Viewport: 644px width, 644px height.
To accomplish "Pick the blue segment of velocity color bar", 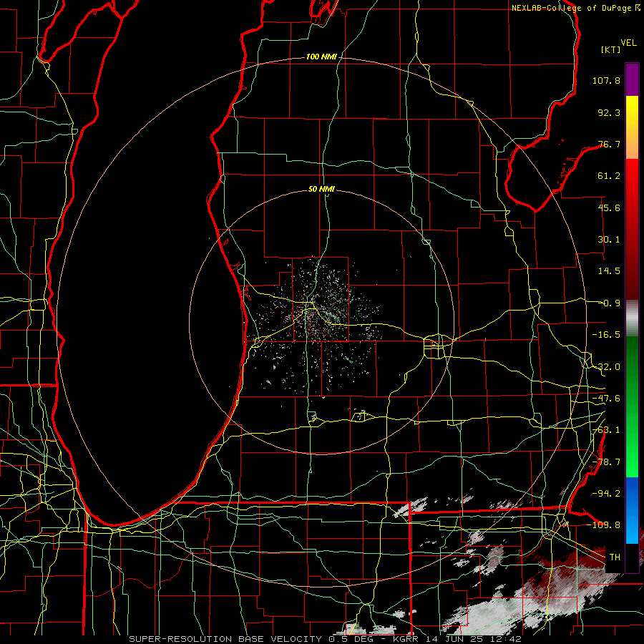I will [x=632, y=510].
